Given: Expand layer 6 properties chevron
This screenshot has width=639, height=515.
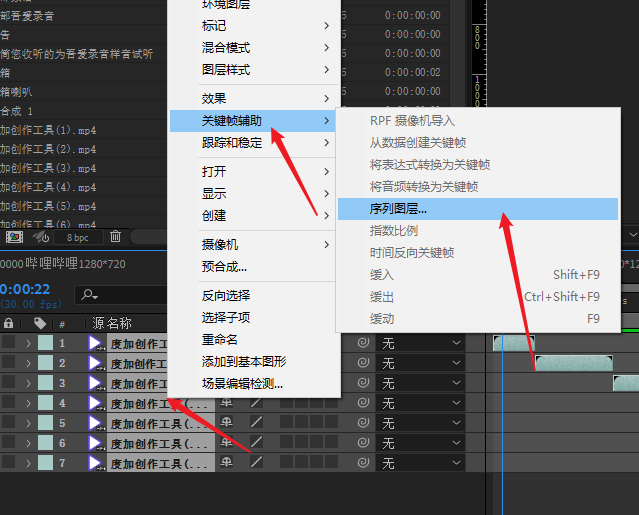Looking at the screenshot, I should pos(28,443).
